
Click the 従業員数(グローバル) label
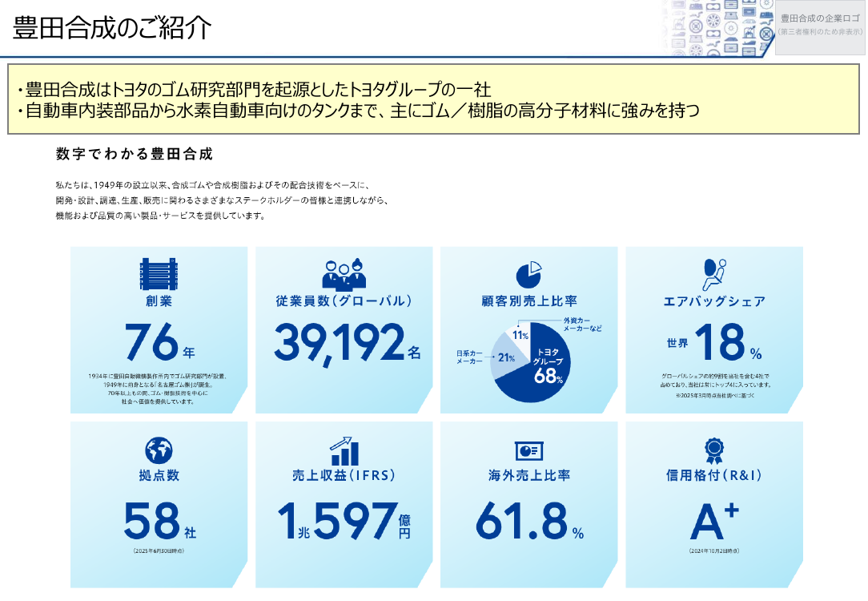344,300
